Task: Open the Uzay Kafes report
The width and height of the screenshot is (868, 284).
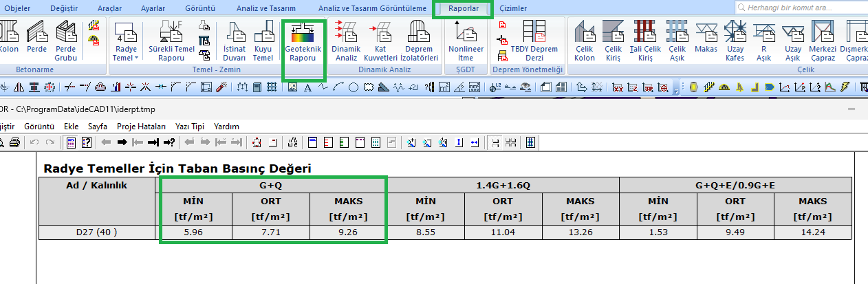Action: pos(735,41)
